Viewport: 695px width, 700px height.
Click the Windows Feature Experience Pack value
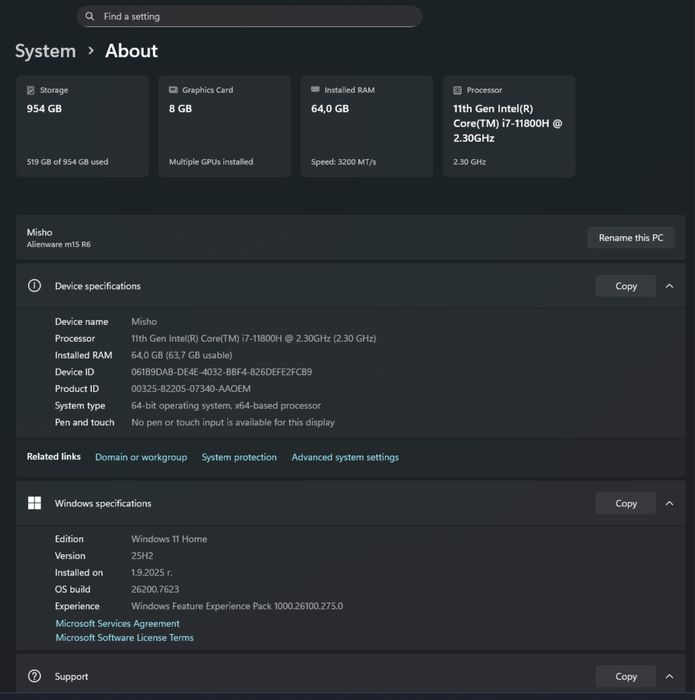click(237, 606)
